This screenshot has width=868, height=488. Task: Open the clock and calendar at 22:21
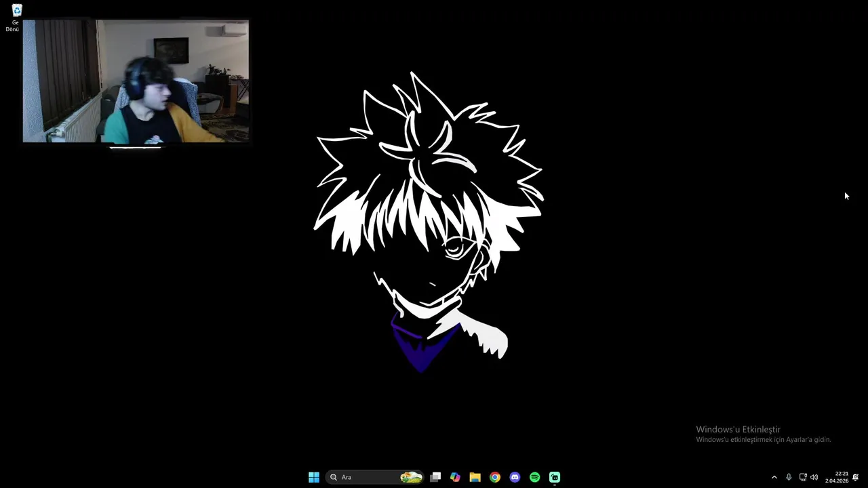coord(837,477)
